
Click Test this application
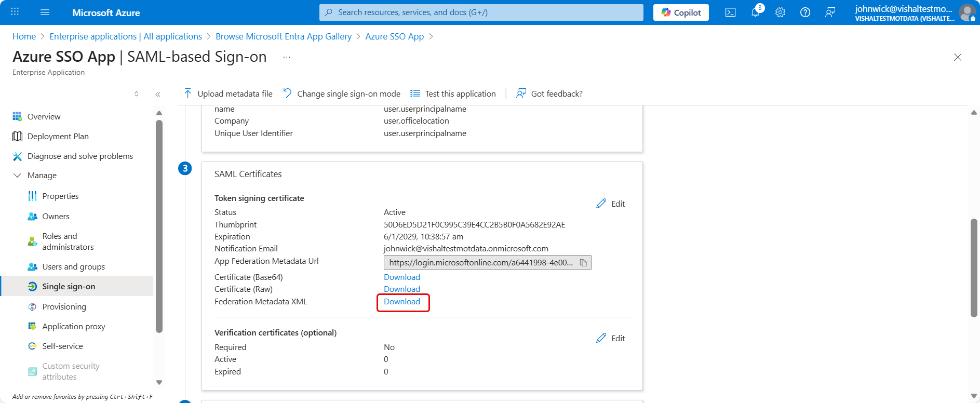tap(453, 93)
